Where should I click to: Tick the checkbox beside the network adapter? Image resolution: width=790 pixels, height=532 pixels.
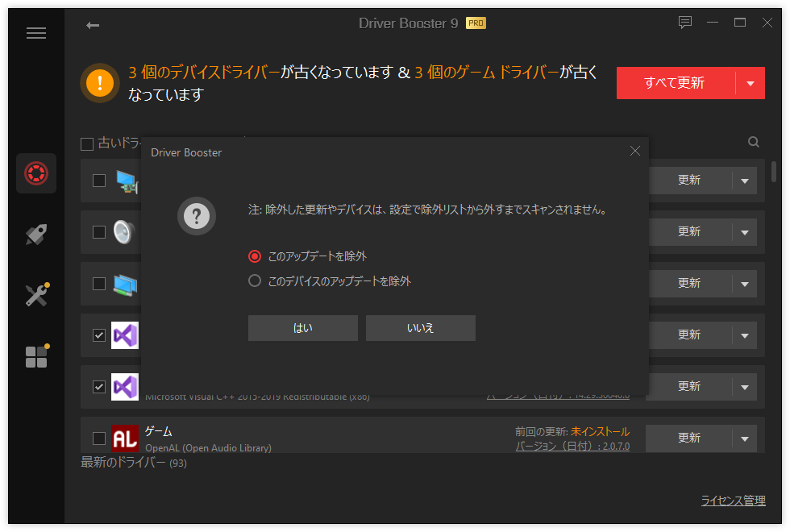coord(99,181)
